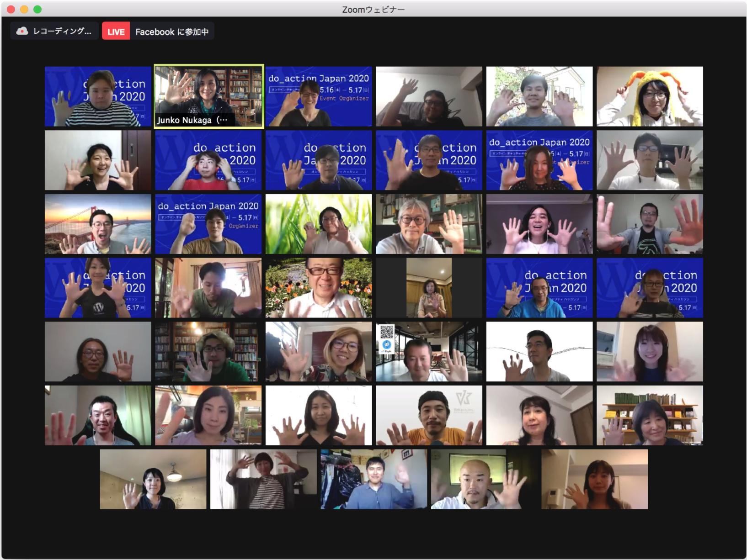Select the tile showing a QR code
The width and height of the screenshot is (747, 560).
coord(429,351)
